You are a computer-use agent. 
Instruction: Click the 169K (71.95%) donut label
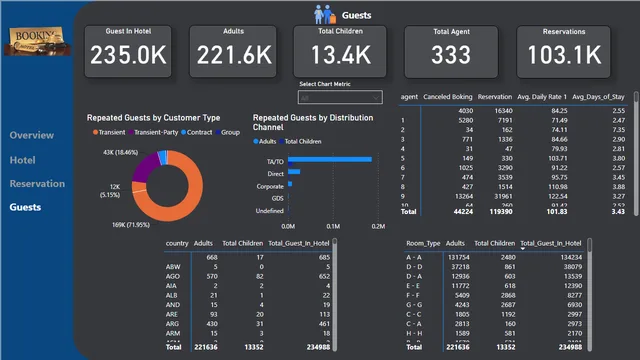(x=131, y=224)
